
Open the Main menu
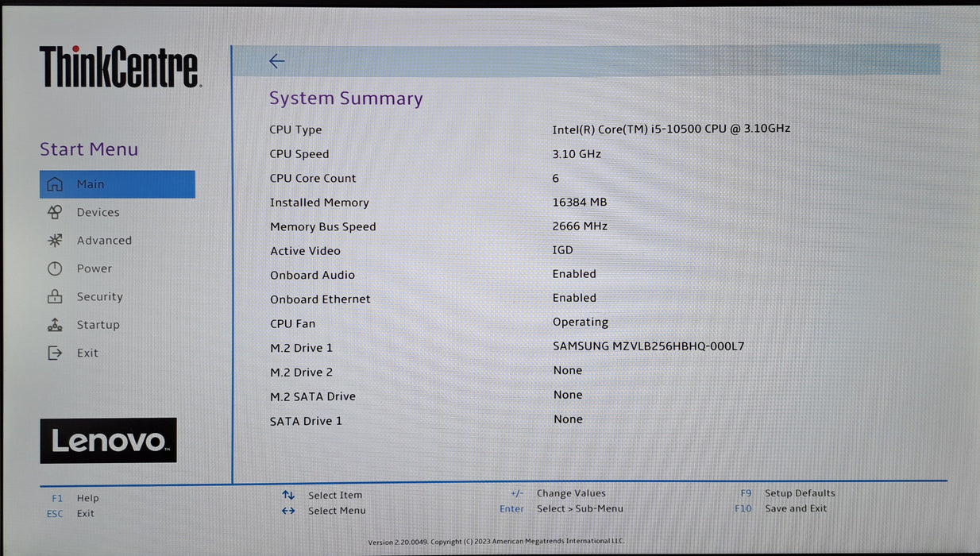118,184
